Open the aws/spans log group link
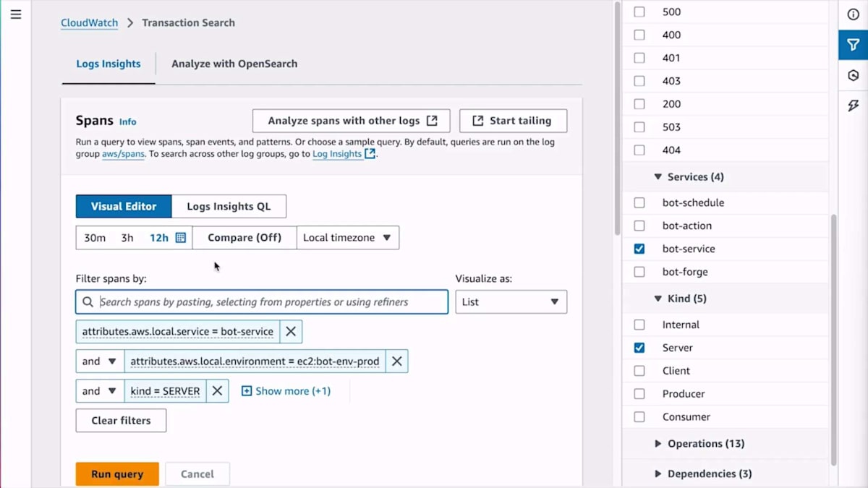 [124, 154]
